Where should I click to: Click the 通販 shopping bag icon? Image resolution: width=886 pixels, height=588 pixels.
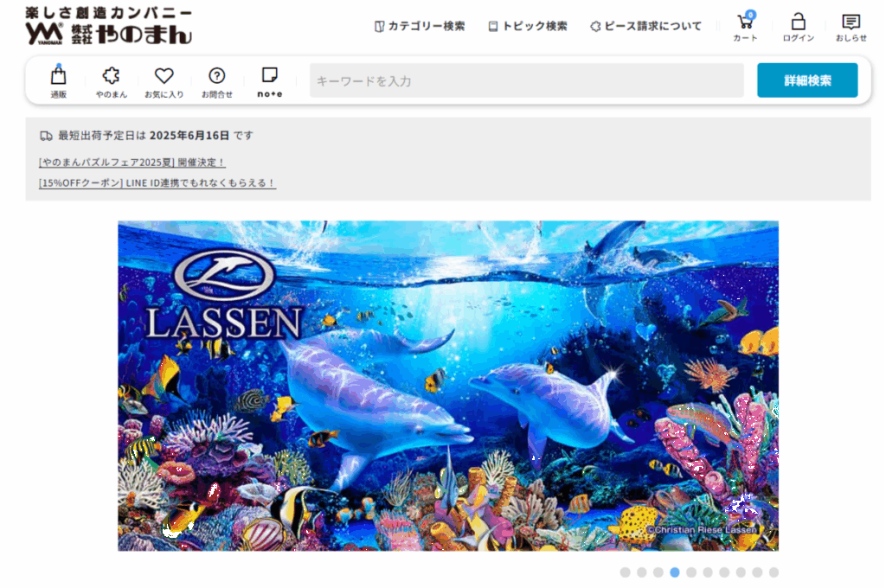tap(59, 75)
